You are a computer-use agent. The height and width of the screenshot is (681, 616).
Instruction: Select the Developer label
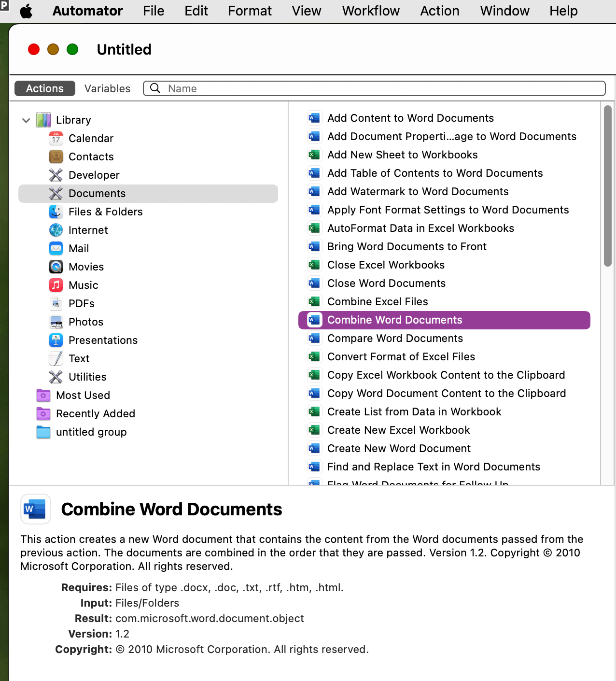coord(94,175)
